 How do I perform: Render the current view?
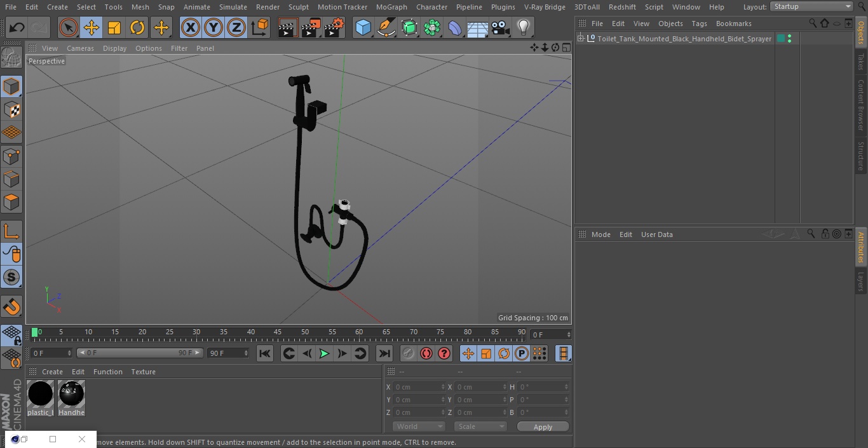tap(288, 27)
